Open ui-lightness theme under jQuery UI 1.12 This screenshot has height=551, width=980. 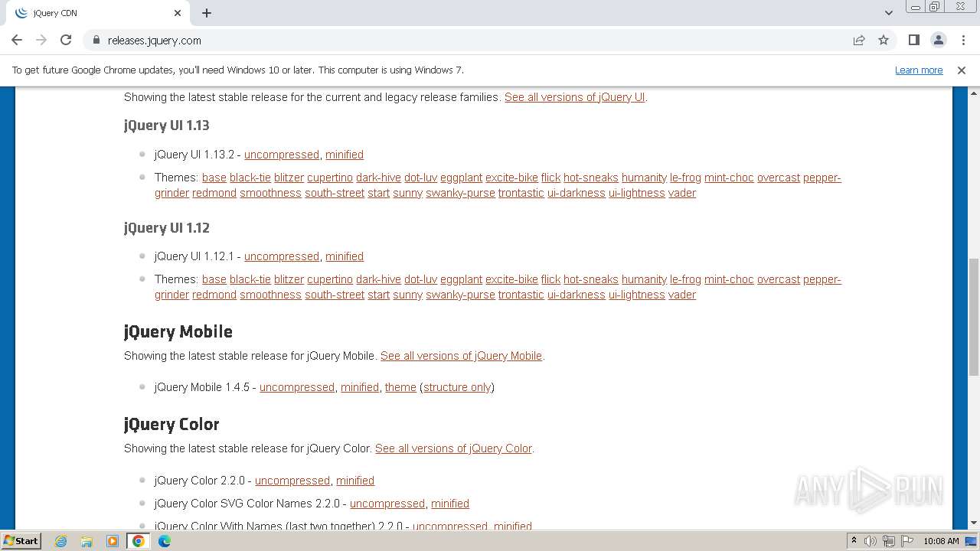pos(637,295)
